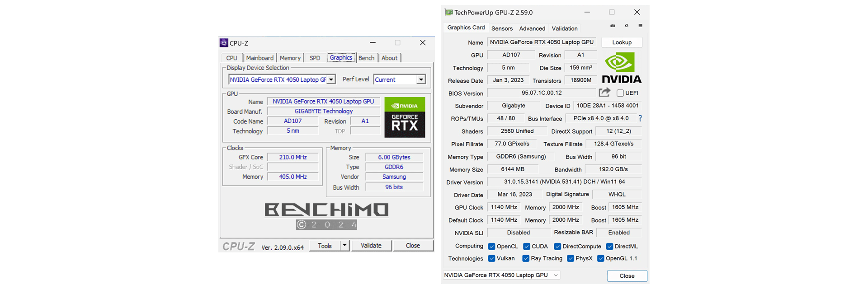The image size is (868, 289).
Task: Click the Release Date Jan 3, 2023 value
Action: (x=508, y=80)
